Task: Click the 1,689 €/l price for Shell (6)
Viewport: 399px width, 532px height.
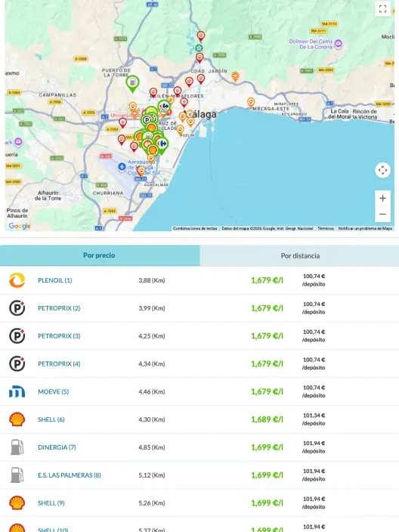Action: 267,419
